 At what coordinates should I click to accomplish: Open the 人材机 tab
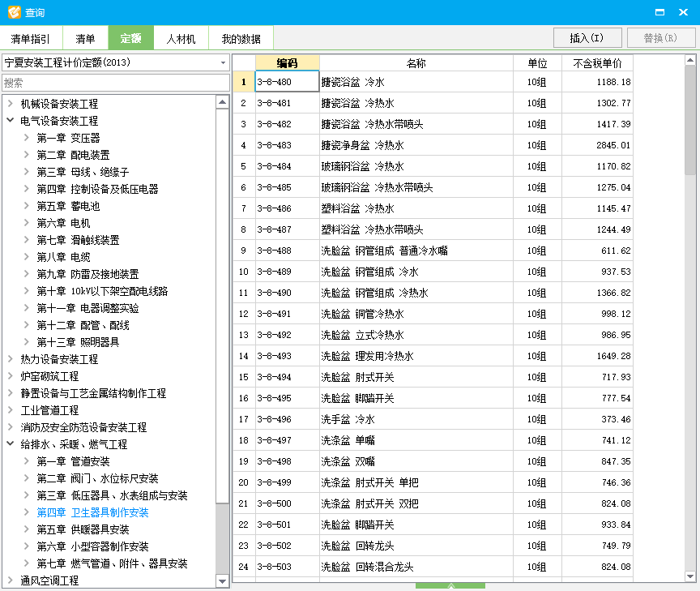pyautogui.click(x=181, y=39)
